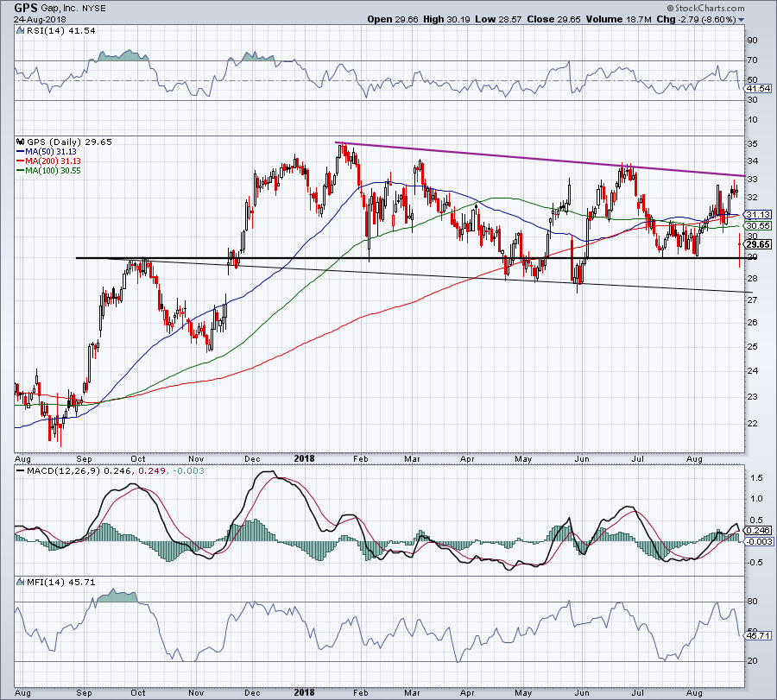
Task: Click the 45.71 tag on MFI axis
Action: click(x=759, y=635)
